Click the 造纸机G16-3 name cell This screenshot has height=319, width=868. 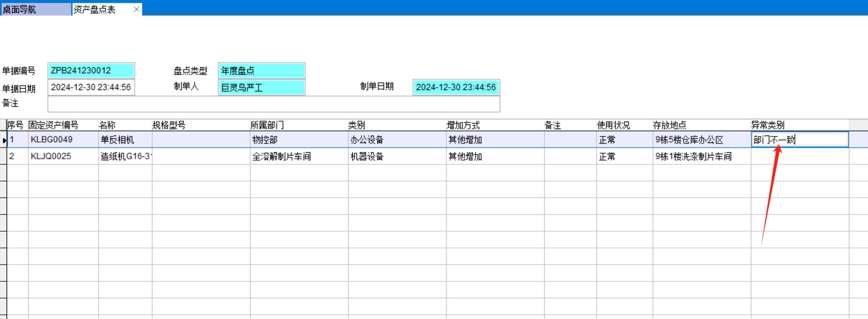point(125,156)
